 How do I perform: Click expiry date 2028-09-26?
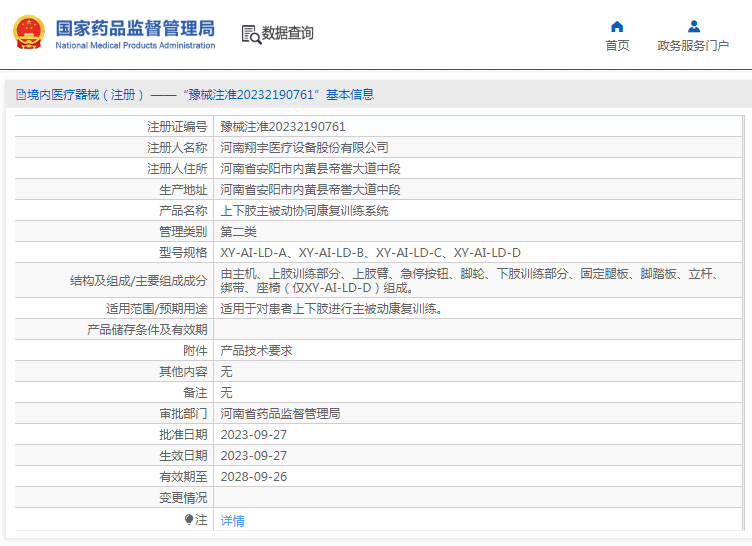[254, 477]
